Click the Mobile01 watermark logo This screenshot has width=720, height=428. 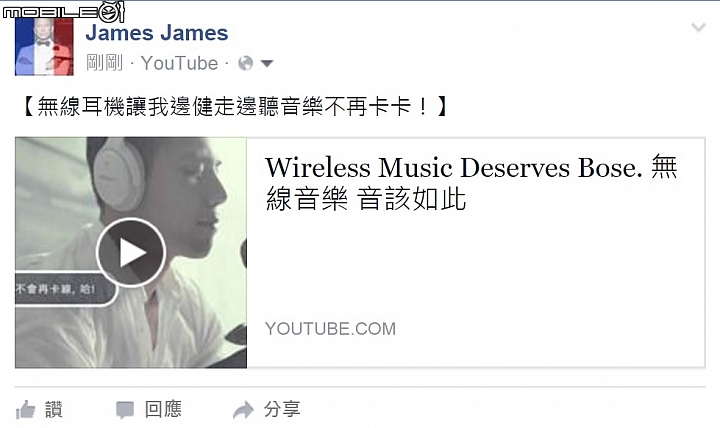64,11
